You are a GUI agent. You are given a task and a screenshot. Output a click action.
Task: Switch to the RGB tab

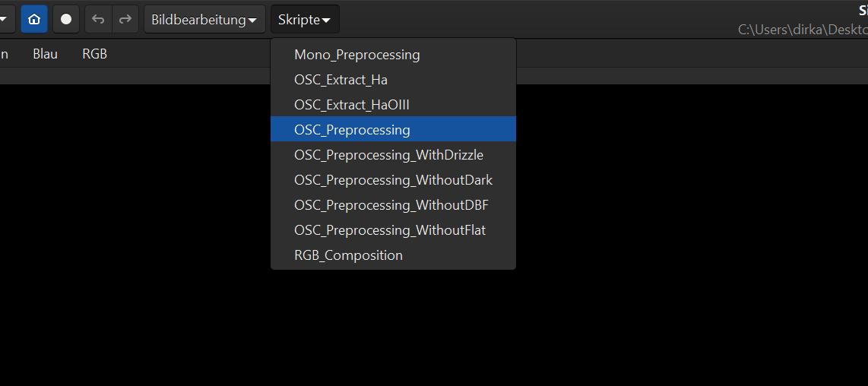click(95, 54)
